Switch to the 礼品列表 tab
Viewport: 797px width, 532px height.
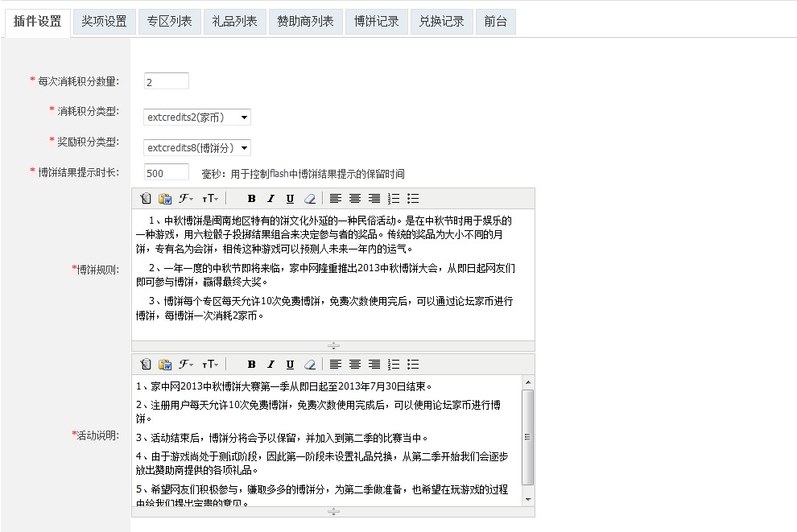(237, 22)
